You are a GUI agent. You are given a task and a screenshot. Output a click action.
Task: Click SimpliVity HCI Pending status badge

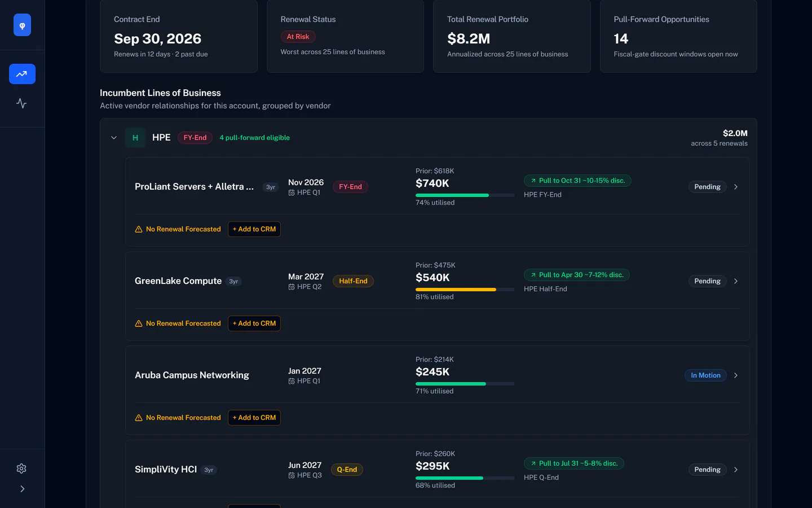pos(708,470)
